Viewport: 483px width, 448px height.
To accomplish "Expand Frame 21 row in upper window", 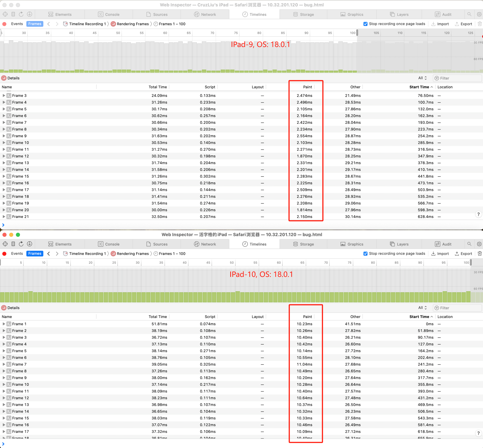I will (4, 217).
